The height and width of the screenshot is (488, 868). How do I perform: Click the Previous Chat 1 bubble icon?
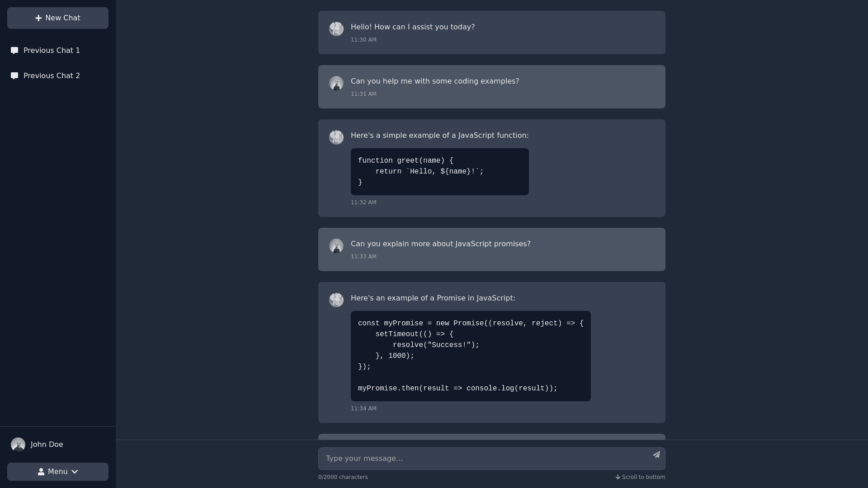pos(14,51)
